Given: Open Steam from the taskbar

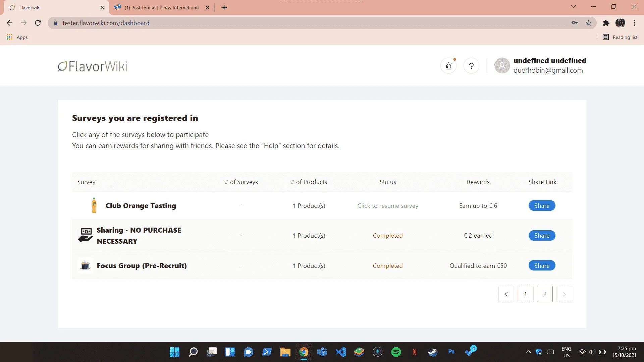Looking at the screenshot, I should (433, 352).
